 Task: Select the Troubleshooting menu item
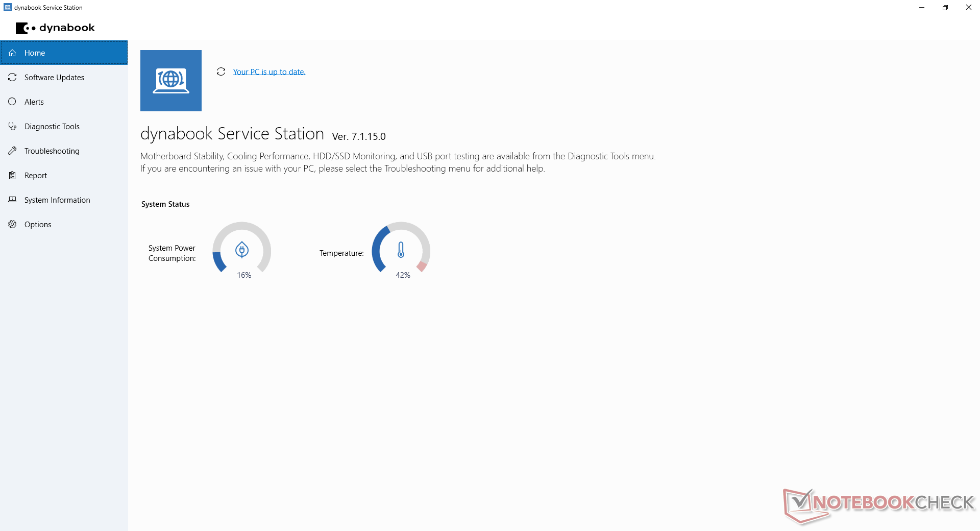pos(52,151)
